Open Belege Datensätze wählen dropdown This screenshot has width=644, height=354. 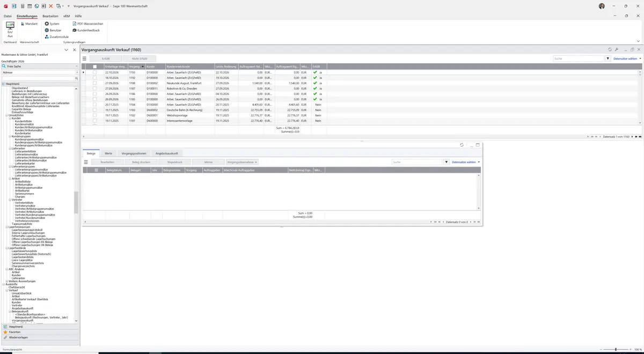(x=466, y=162)
